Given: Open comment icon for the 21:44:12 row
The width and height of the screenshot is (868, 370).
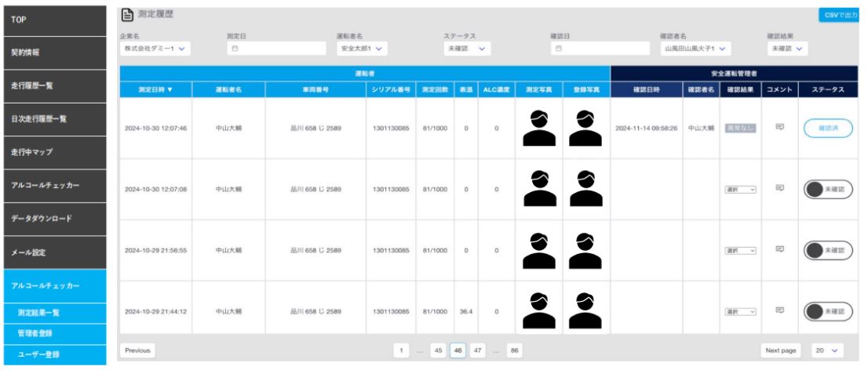Looking at the screenshot, I should [x=780, y=311].
